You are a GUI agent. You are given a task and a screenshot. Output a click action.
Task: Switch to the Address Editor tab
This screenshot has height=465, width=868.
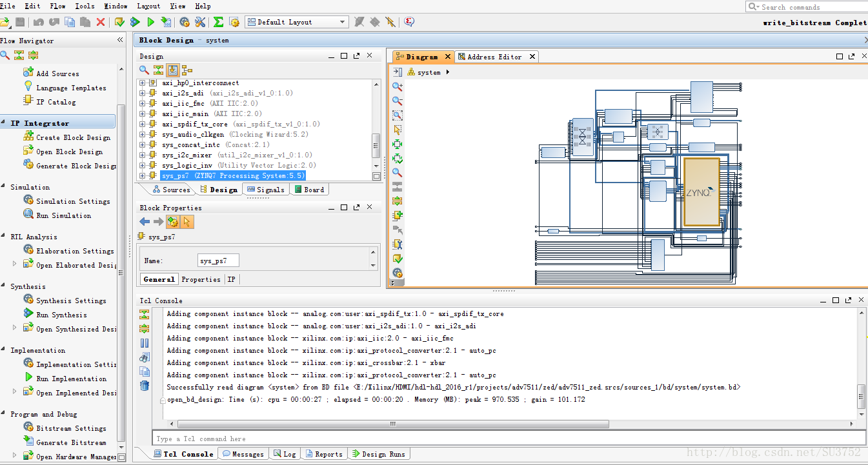(x=496, y=57)
